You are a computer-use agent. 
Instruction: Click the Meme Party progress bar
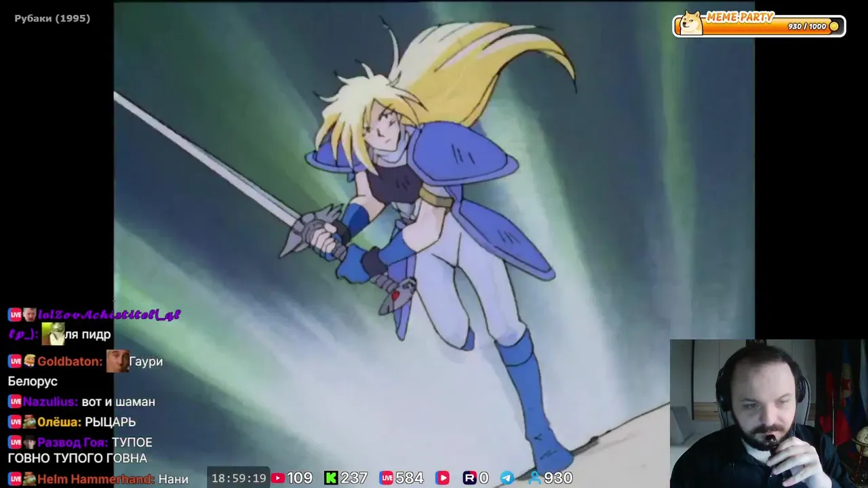click(x=759, y=26)
